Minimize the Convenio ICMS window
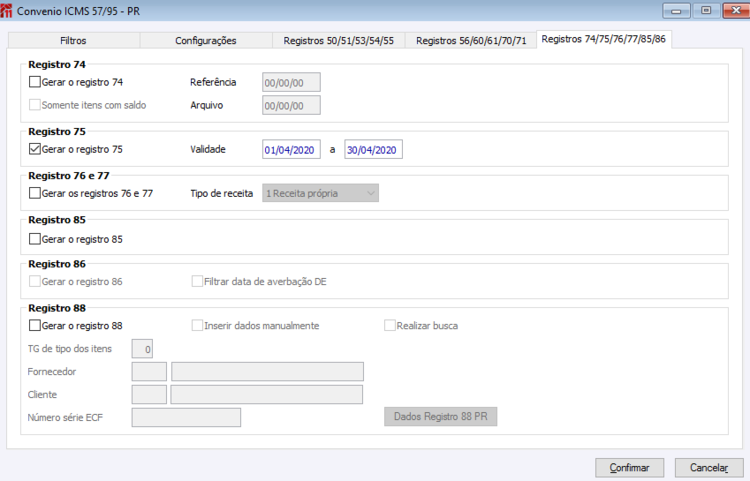This screenshot has height=481, width=750. 676,11
